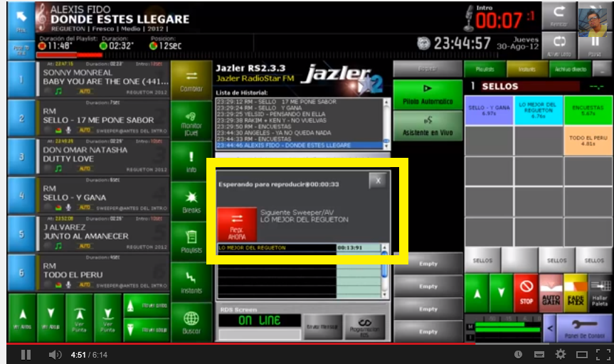
Task: Click the Cambiar swap button
Action: pos(191,81)
